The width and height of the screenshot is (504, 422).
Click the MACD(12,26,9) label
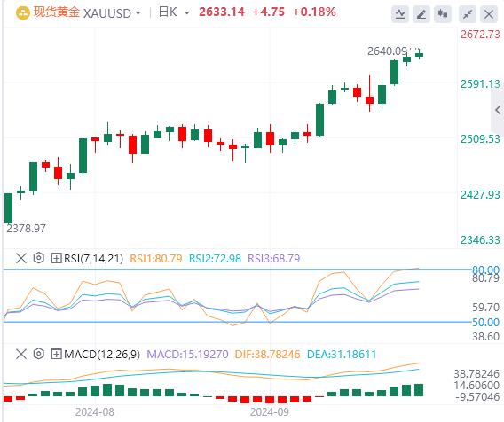102,355
